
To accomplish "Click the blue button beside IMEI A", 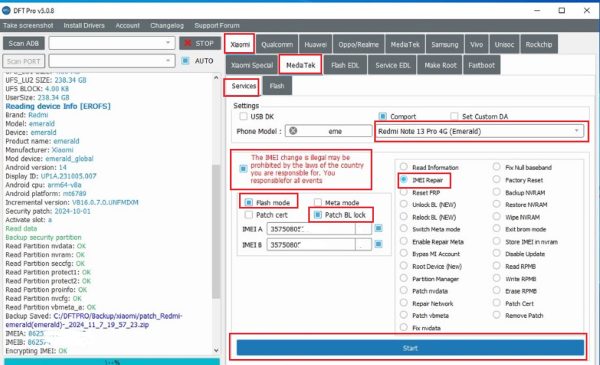I will tap(378, 228).
